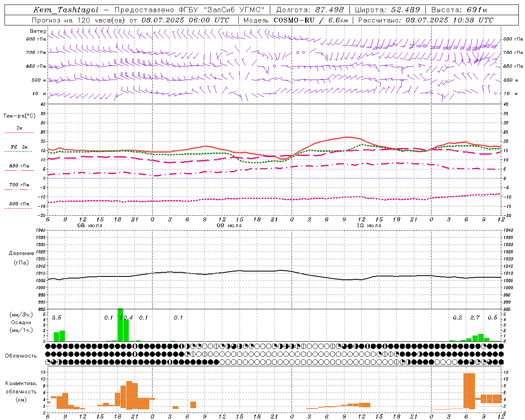Click 'Рассчитано: 08.07.2025 10:38 UTC' text
The width and height of the screenshot is (525, 420).
click(x=426, y=20)
